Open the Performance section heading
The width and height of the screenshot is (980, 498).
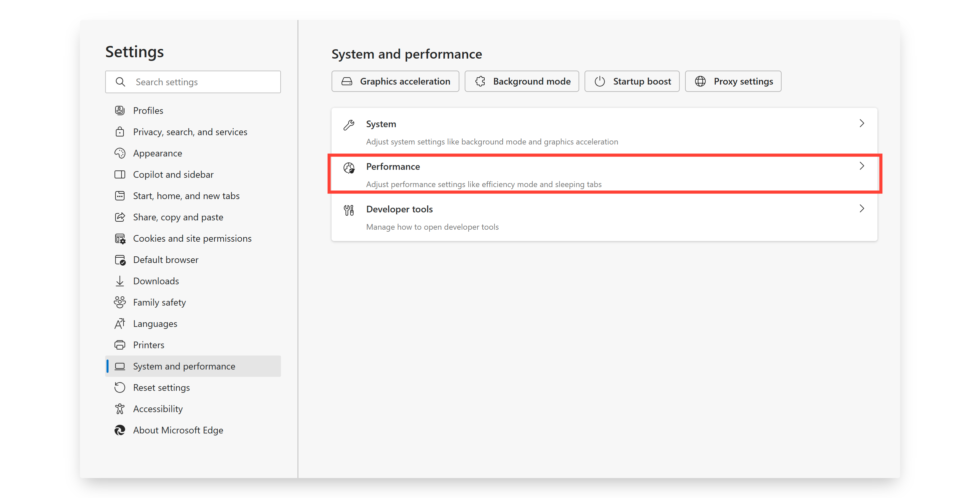(x=393, y=167)
